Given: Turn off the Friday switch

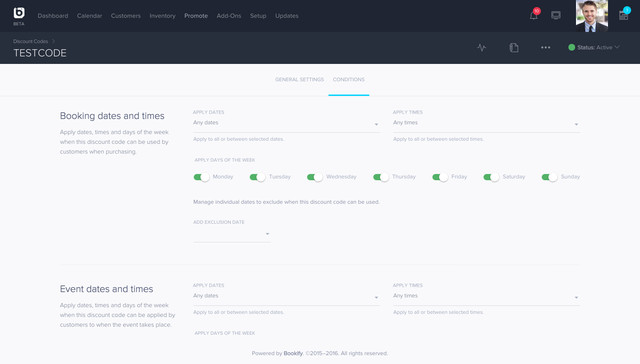Looking at the screenshot, I should tap(440, 177).
